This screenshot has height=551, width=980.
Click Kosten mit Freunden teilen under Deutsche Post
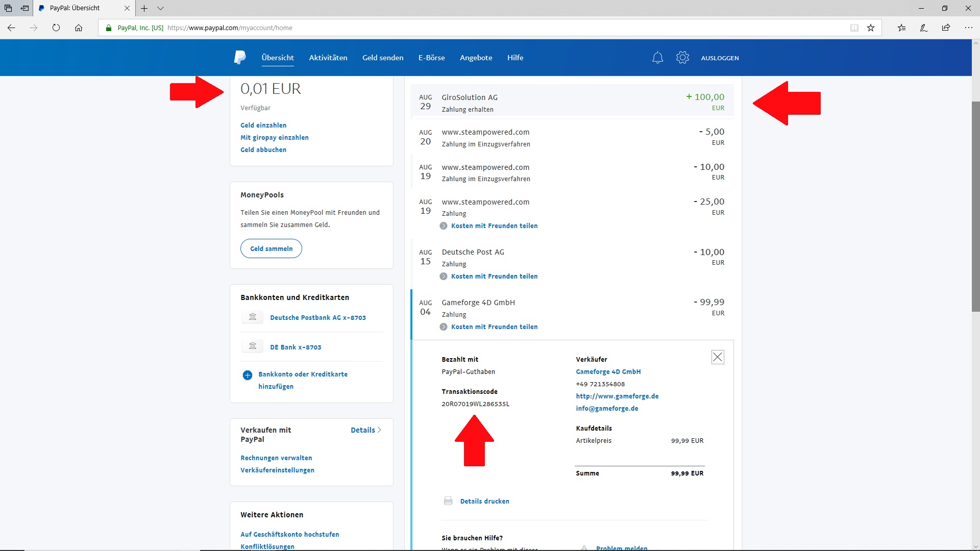(x=494, y=277)
